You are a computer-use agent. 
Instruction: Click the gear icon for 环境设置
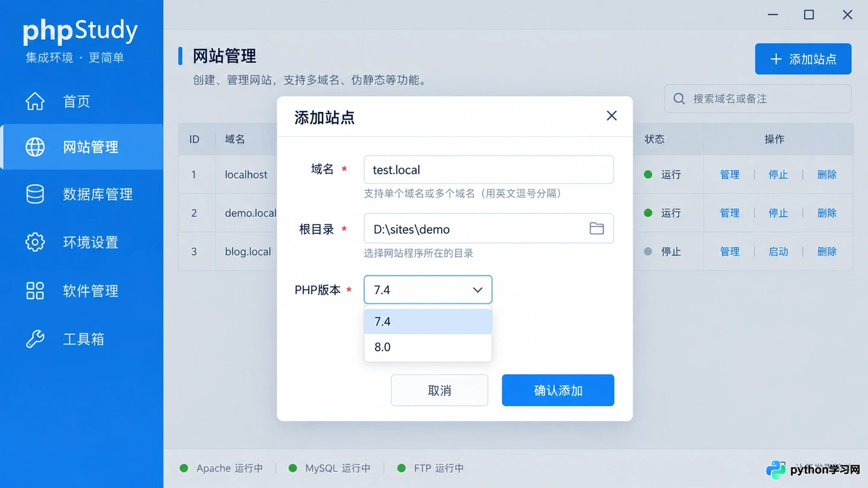click(35, 242)
